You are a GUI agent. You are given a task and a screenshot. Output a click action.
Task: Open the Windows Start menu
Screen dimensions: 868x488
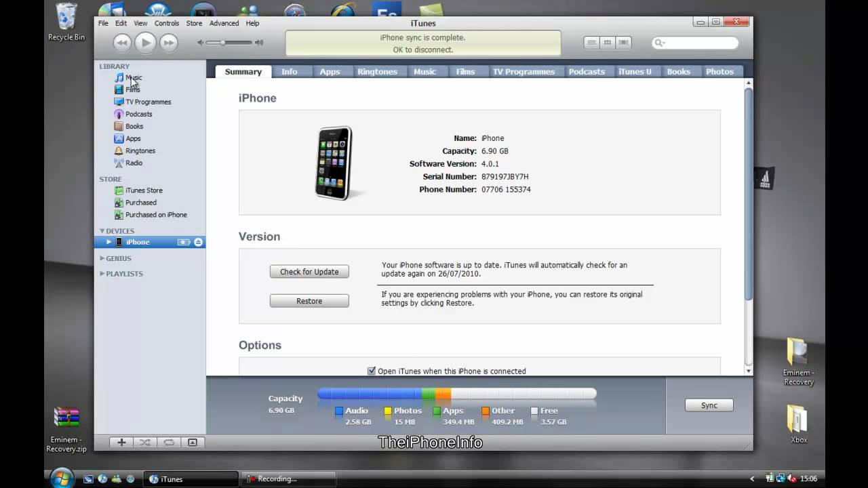pyautogui.click(x=61, y=478)
